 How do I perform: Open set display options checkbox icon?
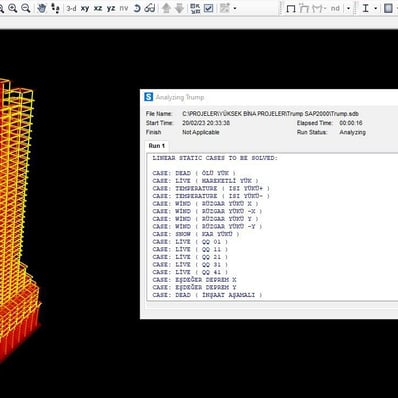click(x=209, y=8)
